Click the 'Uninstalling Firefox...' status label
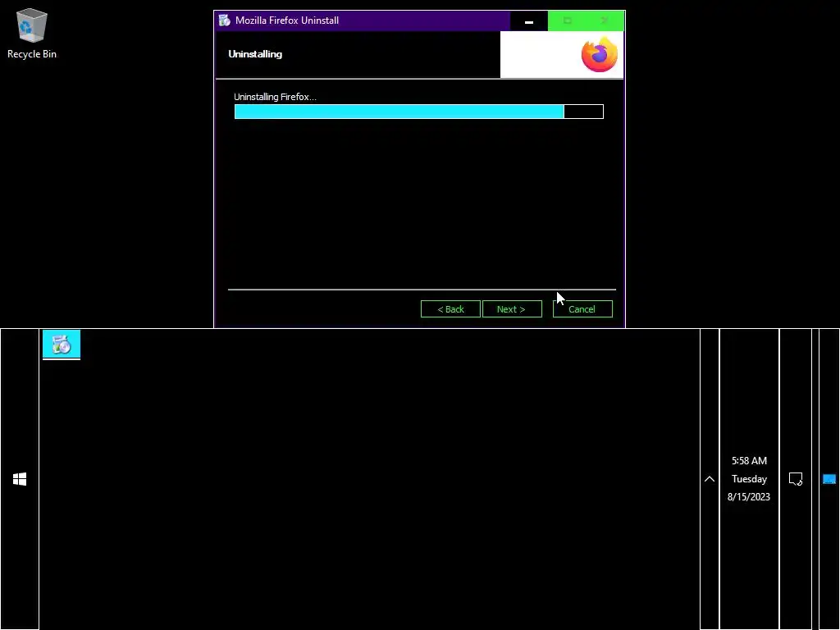Screen dimensions: 840x630 [x=275, y=97]
